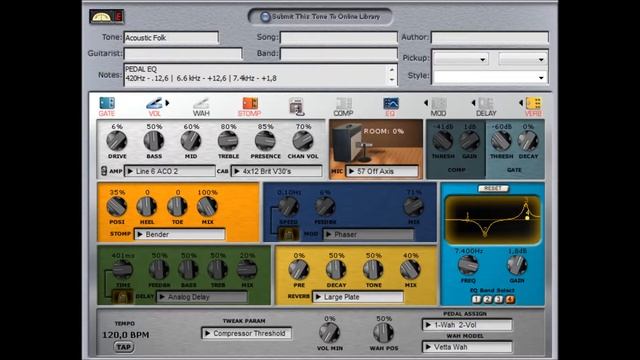Screen dimensions: 640x360
Task: Select EQ band 1
Action: click(x=476, y=299)
